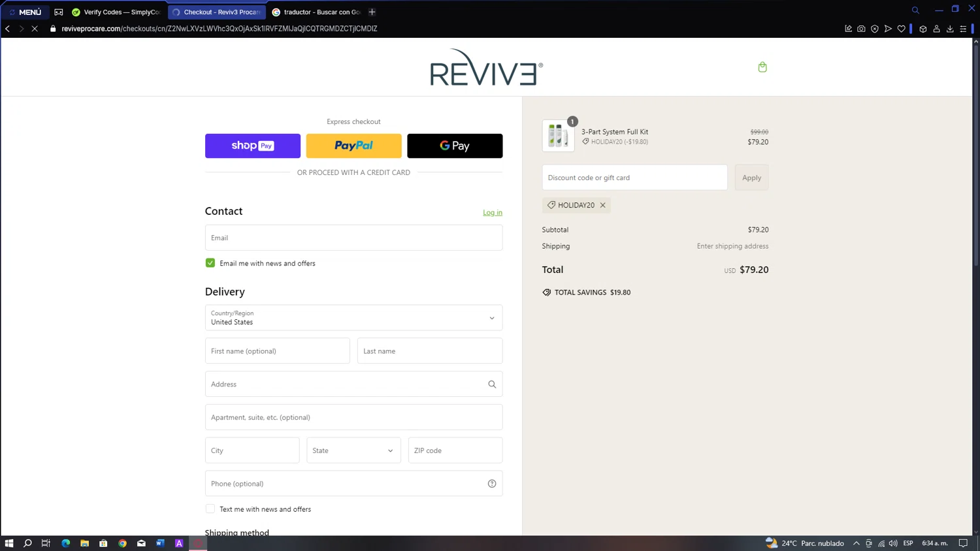The image size is (980, 551).
Task: Open the shopping bag cart icon
Action: [x=762, y=67]
